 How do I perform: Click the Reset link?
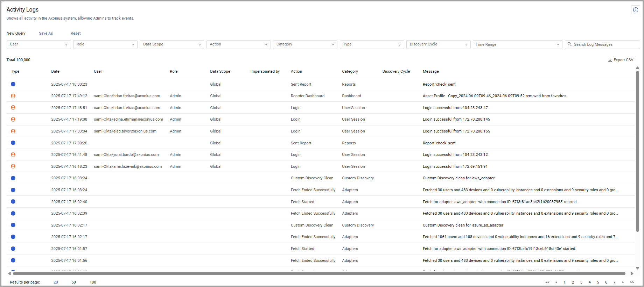[76, 33]
